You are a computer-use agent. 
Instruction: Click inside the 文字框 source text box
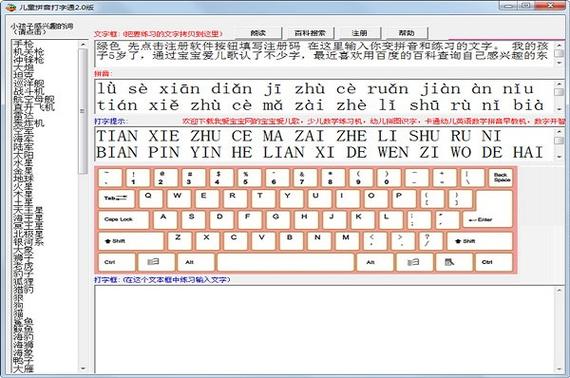click(324, 53)
